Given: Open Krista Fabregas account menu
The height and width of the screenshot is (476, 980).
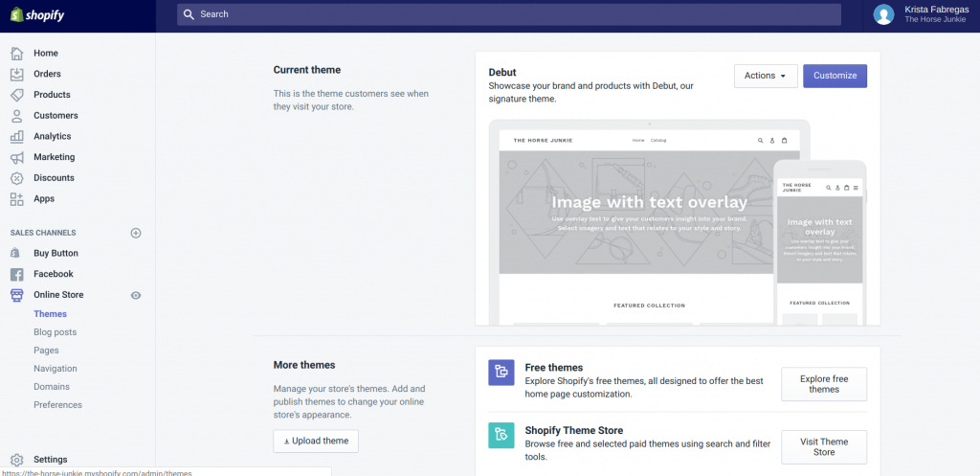Looking at the screenshot, I should pyautogui.click(x=922, y=14).
